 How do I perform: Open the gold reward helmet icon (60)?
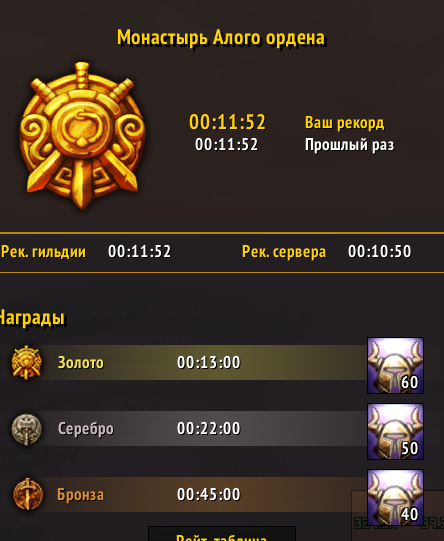395,365
